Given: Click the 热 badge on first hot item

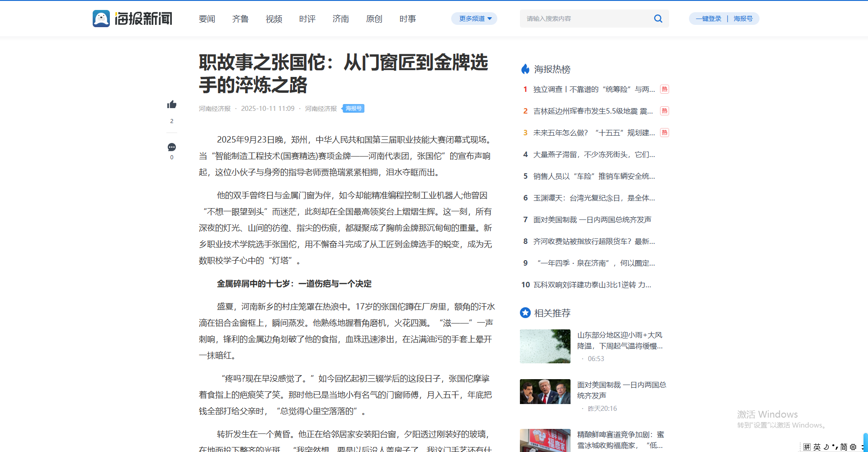Looking at the screenshot, I should click(x=664, y=89).
